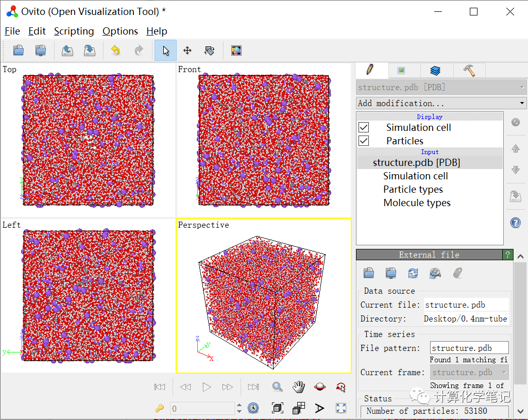The height and width of the screenshot is (420, 528).
Task: Open the Add modification dropdown
Action: pyautogui.click(x=441, y=103)
